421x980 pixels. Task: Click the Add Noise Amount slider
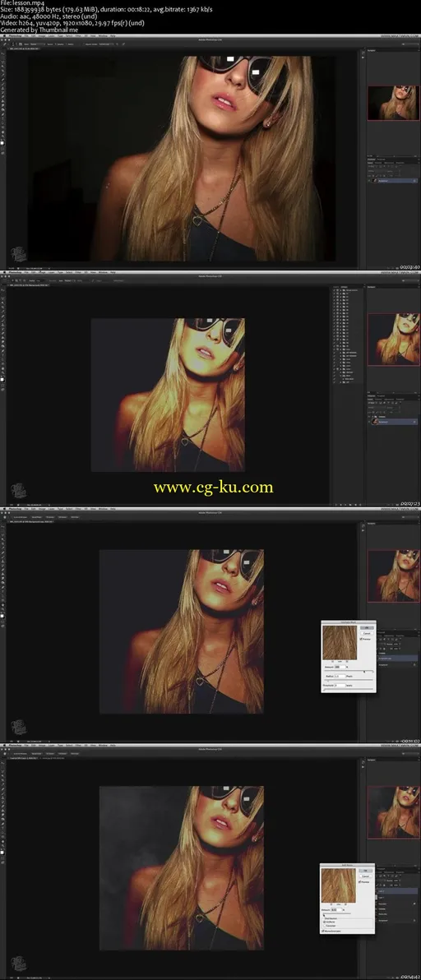(x=336, y=913)
